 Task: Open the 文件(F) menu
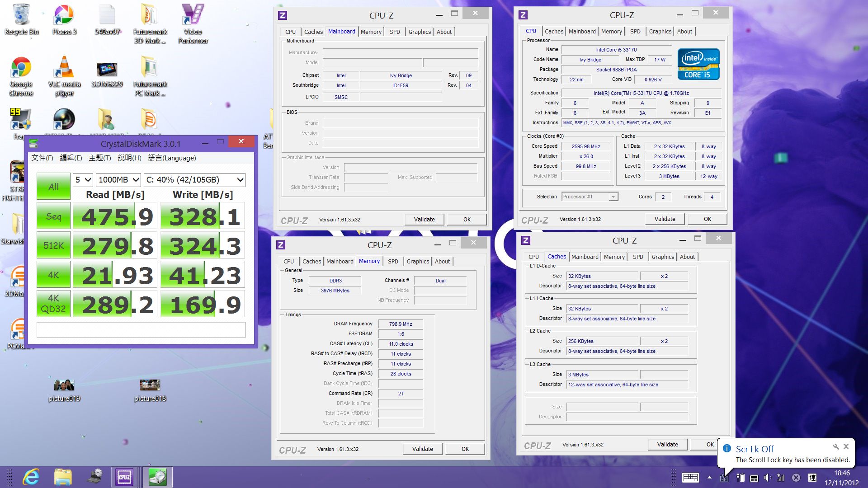pyautogui.click(x=42, y=158)
